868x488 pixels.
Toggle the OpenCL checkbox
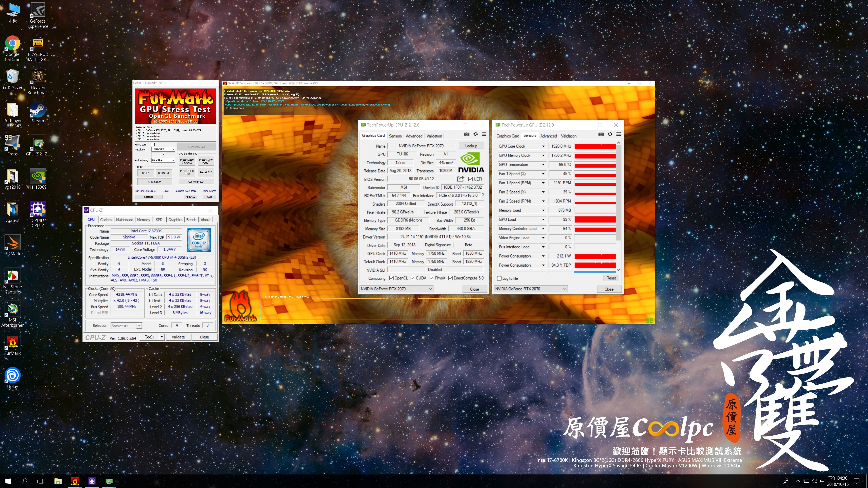click(x=391, y=278)
